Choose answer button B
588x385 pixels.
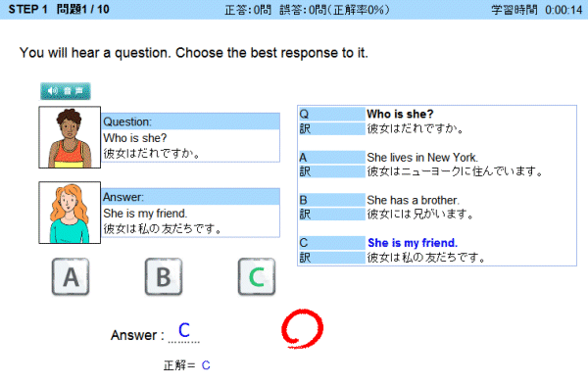tap(164, 276)
